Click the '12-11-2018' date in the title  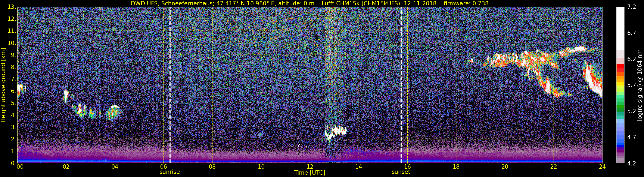(x=420, y=3)
